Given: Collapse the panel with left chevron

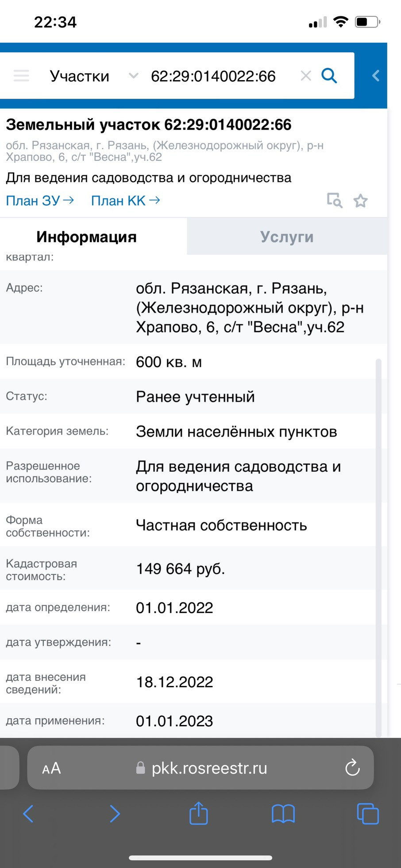Looking at the screenshot, I should (376, 76).
